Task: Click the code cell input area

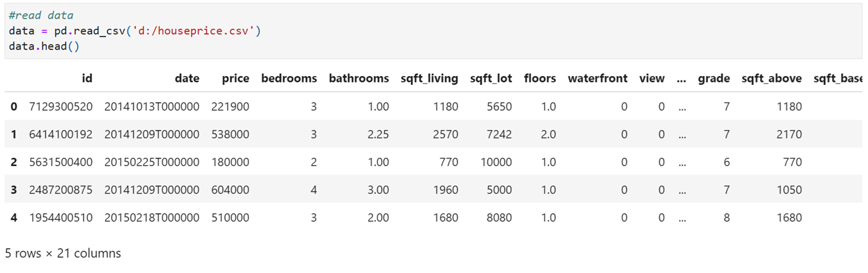Action: click(x=433, y=31)
